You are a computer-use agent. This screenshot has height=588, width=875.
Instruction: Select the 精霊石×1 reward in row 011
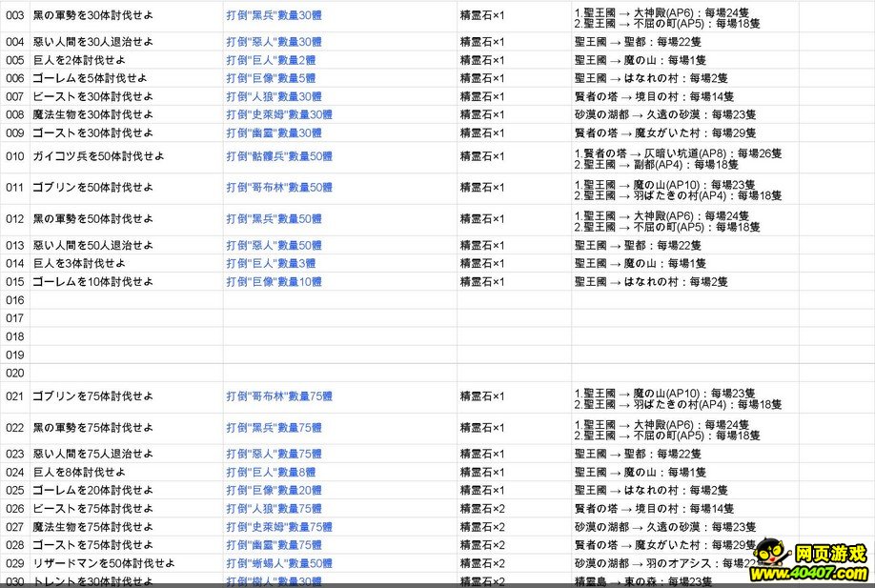(x=482, y=188)
